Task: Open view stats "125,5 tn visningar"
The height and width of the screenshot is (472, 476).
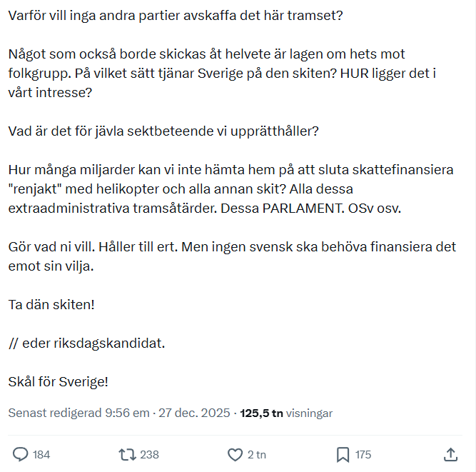Action: pyautogui.click(x=286, y=413)
